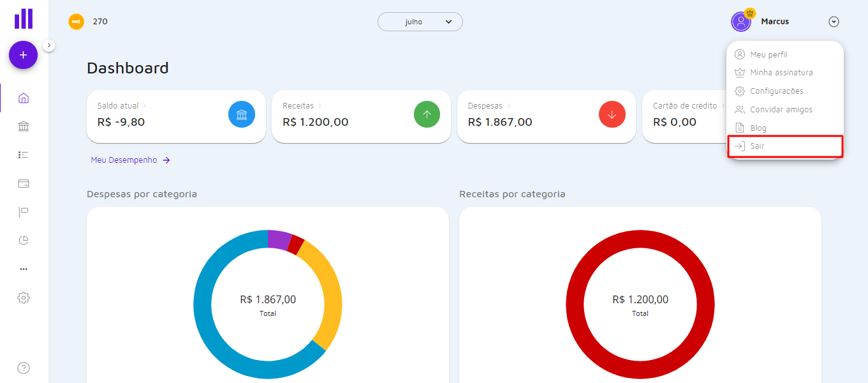Click the Meu Desempenho link
This screenshot has width=868, height=383.
[130, 160]
